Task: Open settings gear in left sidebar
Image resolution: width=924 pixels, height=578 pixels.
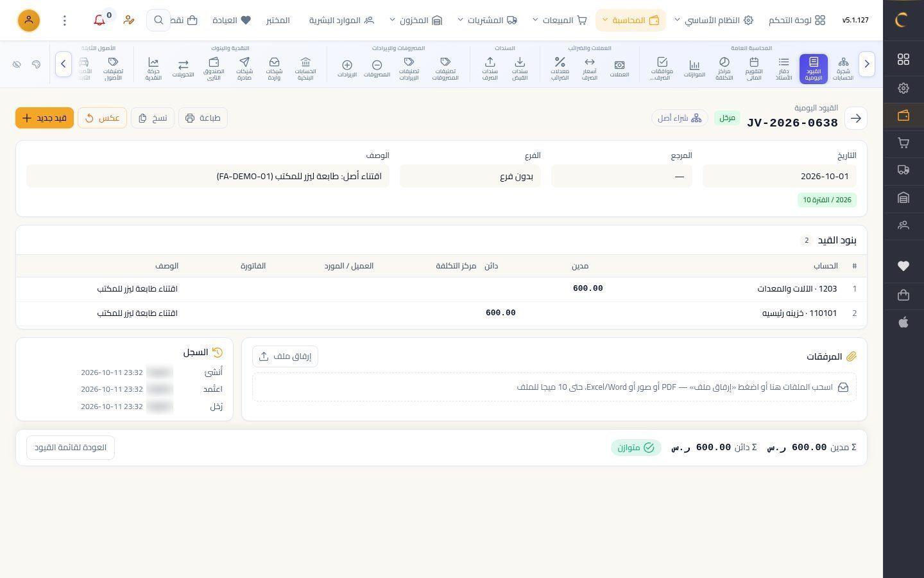Action: tap(903, 88)
